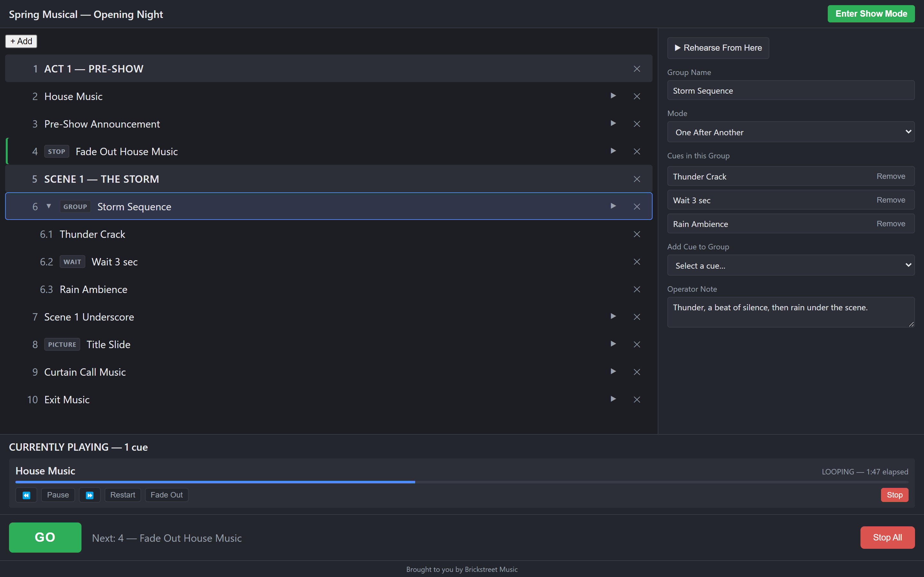Preview the Title Slide cue

[613, 344]
